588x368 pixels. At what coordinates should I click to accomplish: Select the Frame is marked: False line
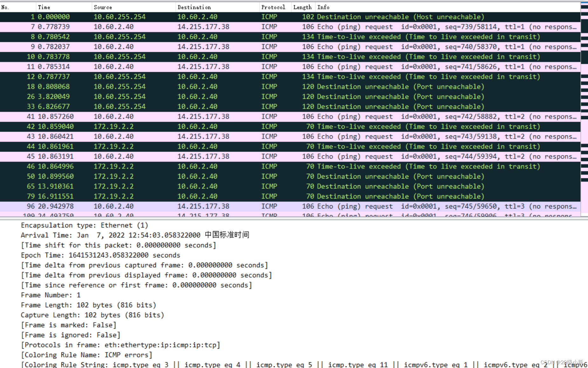click(69, 325)
